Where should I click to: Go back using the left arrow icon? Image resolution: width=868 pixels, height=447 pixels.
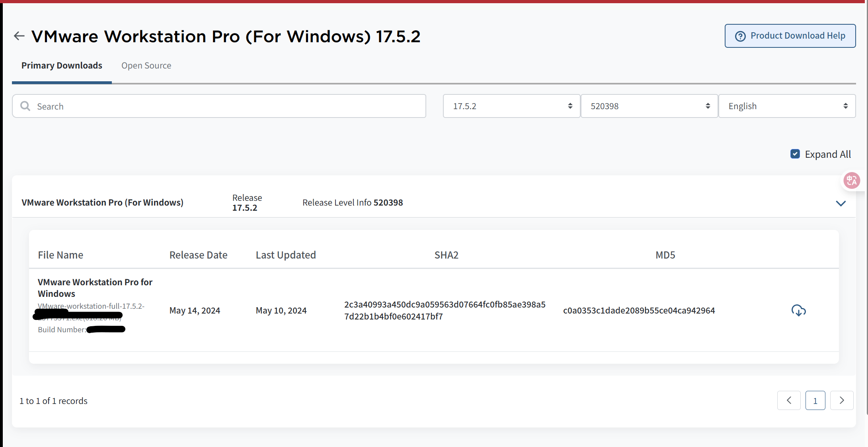click(19, 36)
